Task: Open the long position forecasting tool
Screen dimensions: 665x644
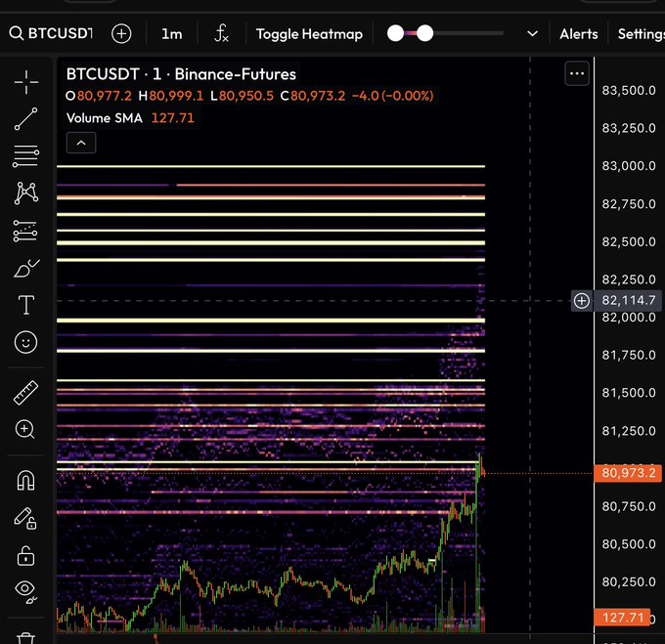Action: tap(25, 231)
